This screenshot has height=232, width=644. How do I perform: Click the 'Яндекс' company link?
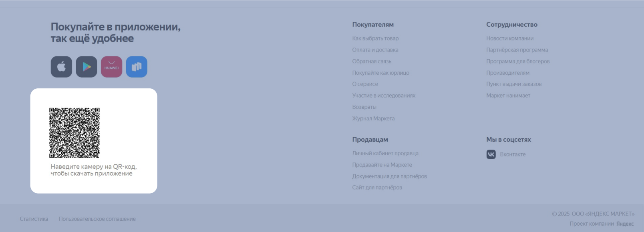[625, 224]
